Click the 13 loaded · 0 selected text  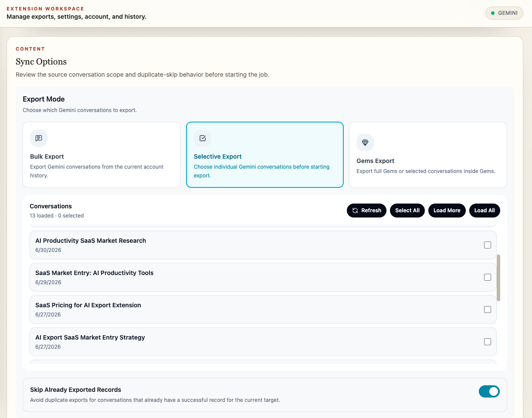[x=57, y=216]
